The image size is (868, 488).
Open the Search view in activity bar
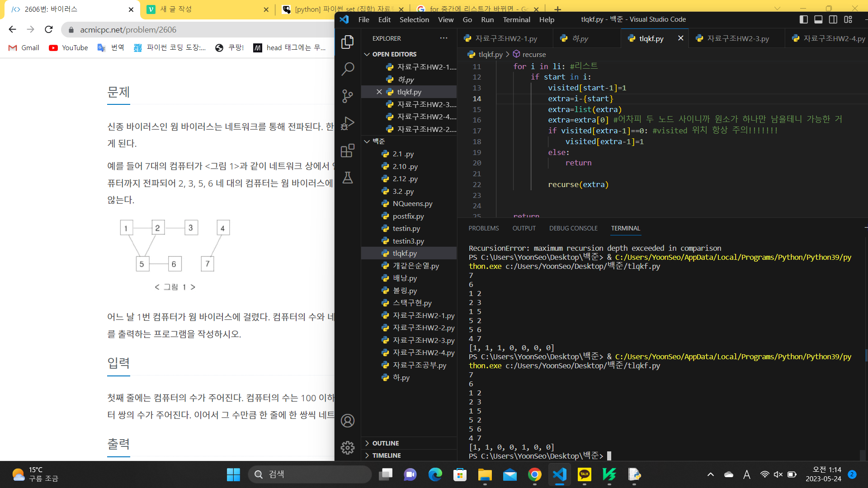pos(347,69)
